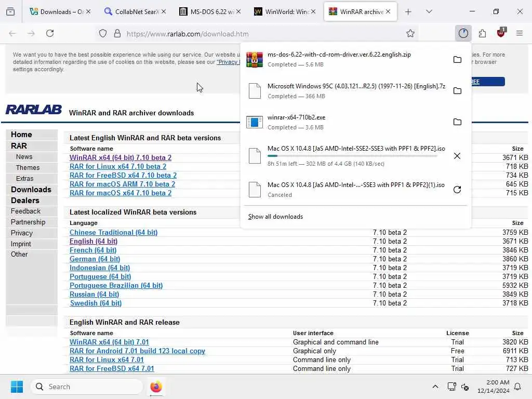This screenshot has height=399, width=532.
Task: Open Dealers in the sidebar
Action: pos(25,200)
